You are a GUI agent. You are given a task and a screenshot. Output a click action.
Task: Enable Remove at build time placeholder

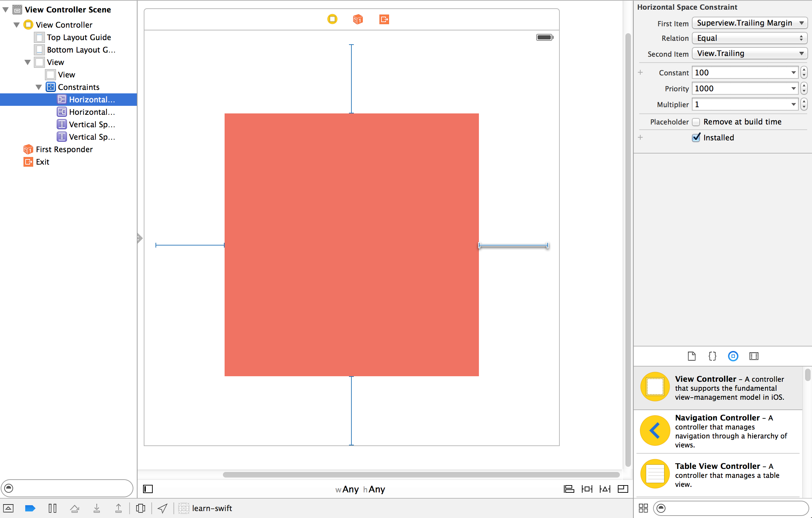coord(696,122)
